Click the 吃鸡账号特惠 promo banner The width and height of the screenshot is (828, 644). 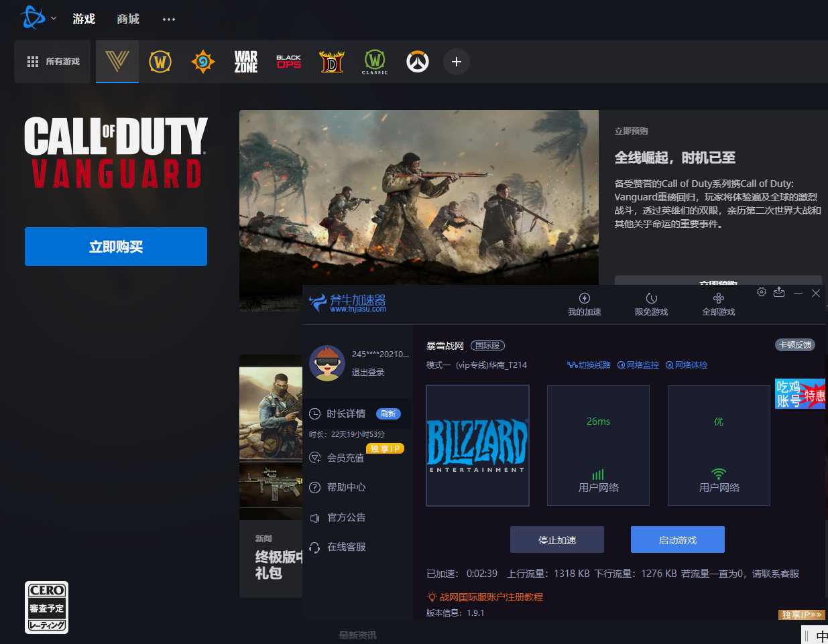pos(801,393)
